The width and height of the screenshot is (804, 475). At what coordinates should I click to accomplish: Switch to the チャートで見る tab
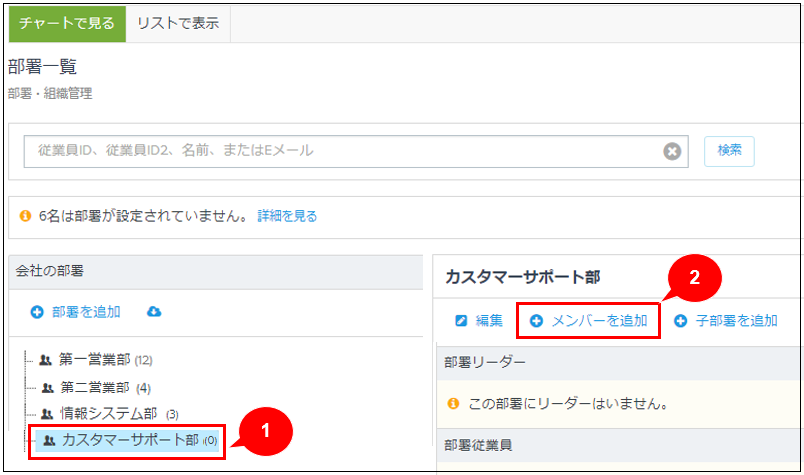point(67,21)
